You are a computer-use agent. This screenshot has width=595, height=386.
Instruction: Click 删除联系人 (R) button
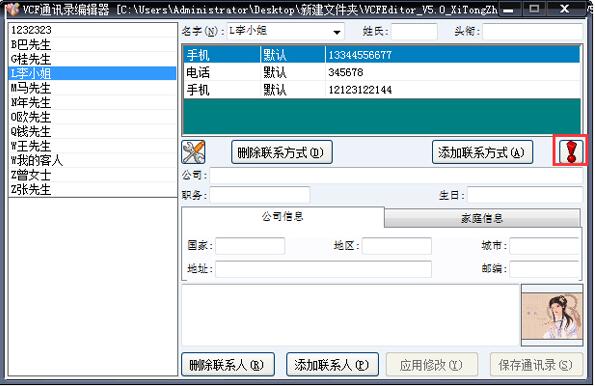(x=228, y=365)
